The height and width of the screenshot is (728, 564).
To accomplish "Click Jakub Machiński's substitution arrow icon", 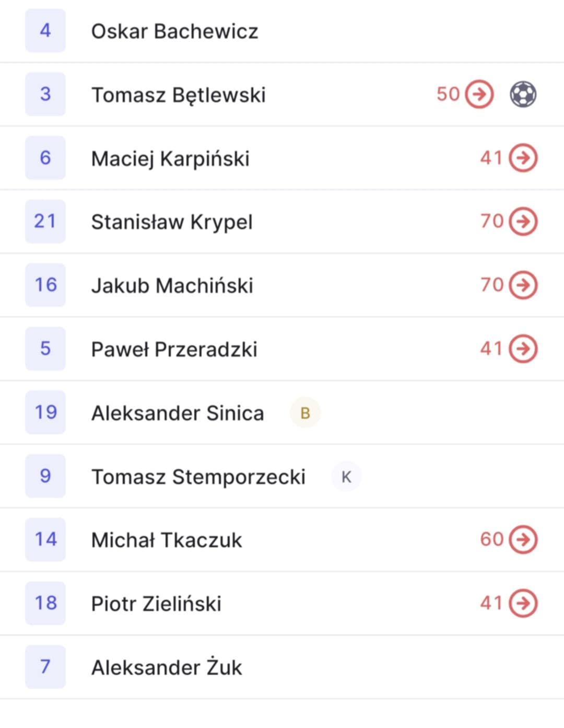I will coord(523,285).
